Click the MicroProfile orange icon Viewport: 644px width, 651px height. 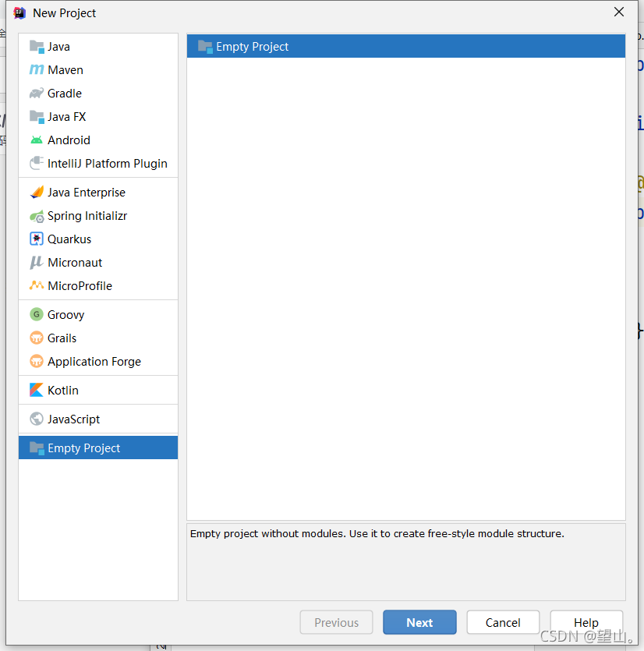click(x=37, y=285)
